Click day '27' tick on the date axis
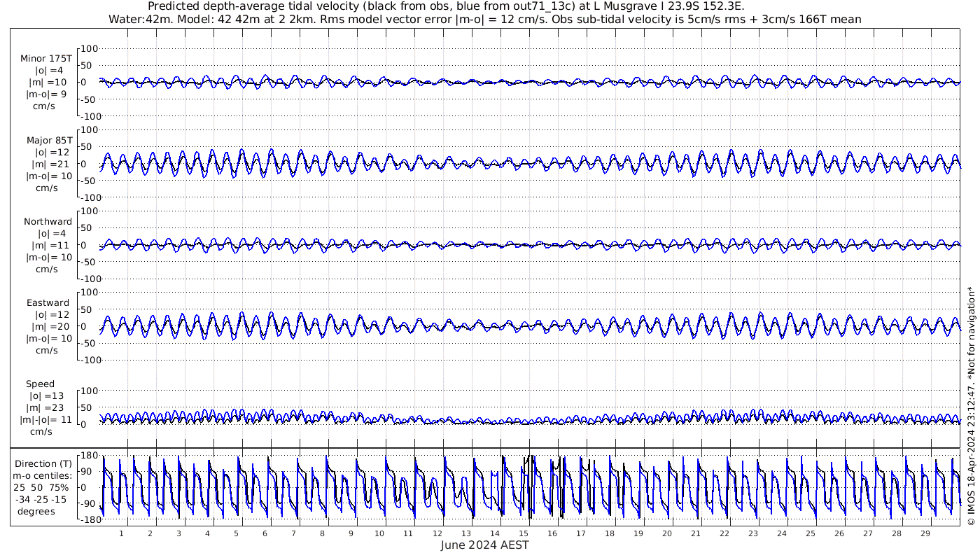The image size is (980, 560). tap(867, 533)
